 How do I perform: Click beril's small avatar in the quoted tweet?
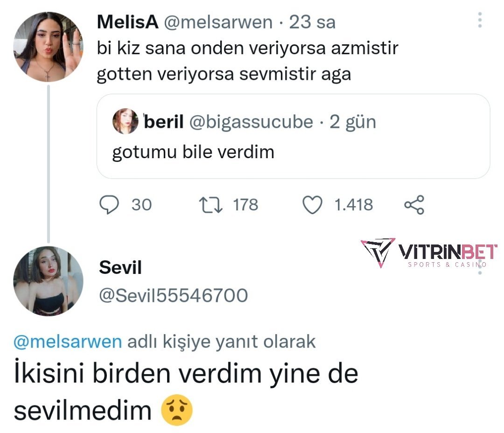(125, 121)
